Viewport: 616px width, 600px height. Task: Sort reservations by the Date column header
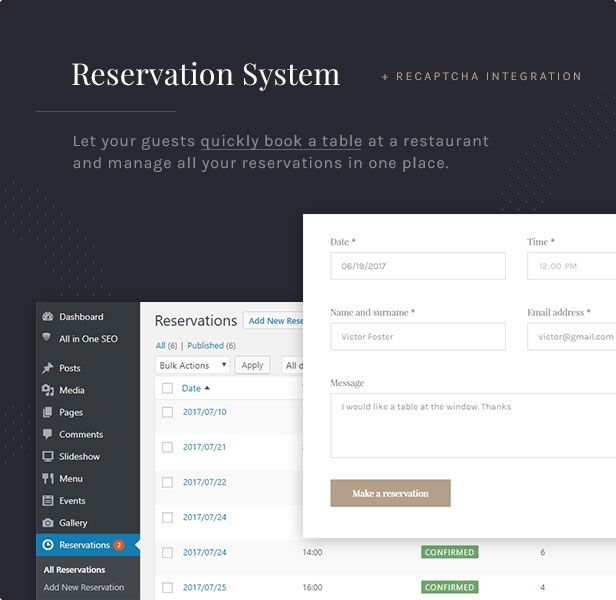191,388
